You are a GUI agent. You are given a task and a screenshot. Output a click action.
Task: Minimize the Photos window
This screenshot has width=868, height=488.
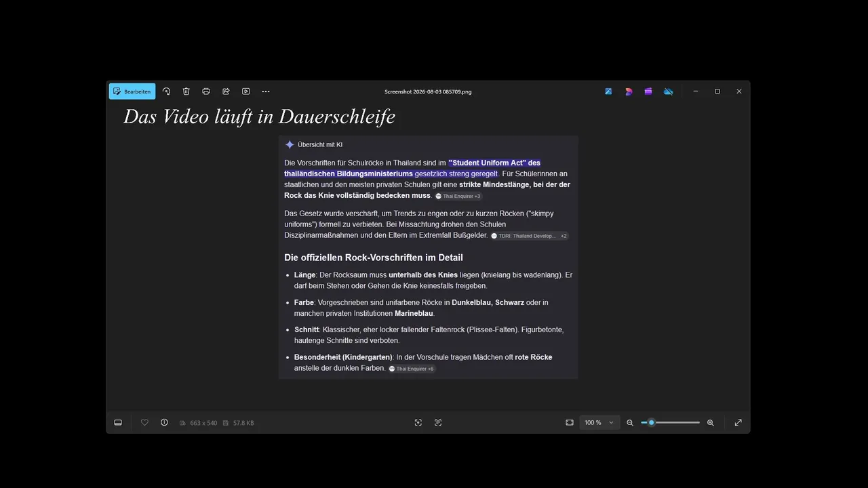pos(696,91)
